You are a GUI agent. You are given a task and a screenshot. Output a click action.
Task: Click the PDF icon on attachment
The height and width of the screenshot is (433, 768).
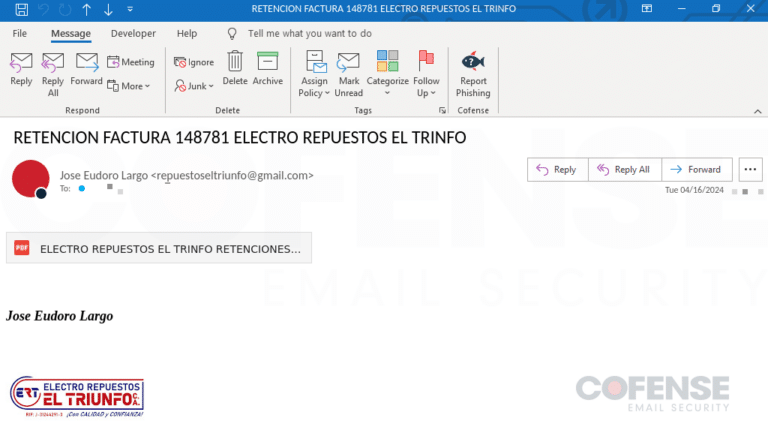pyautogui.click(x=22, y=248)
